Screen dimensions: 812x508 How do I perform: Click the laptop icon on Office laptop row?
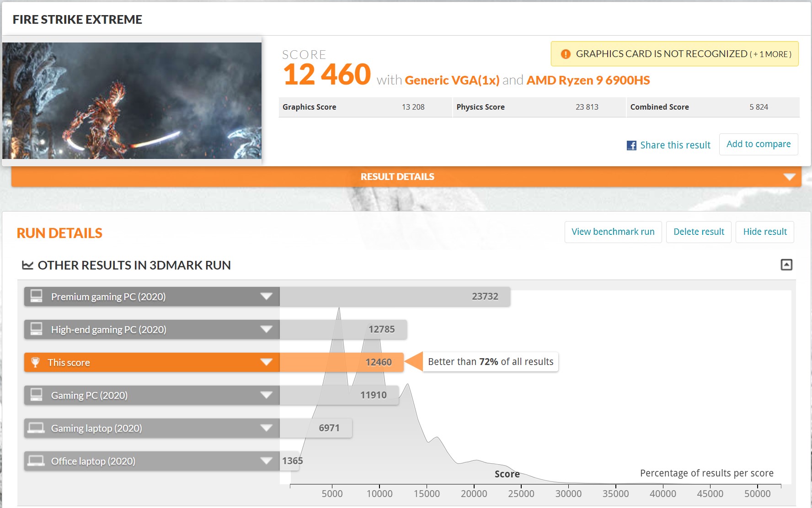(36, 461)
